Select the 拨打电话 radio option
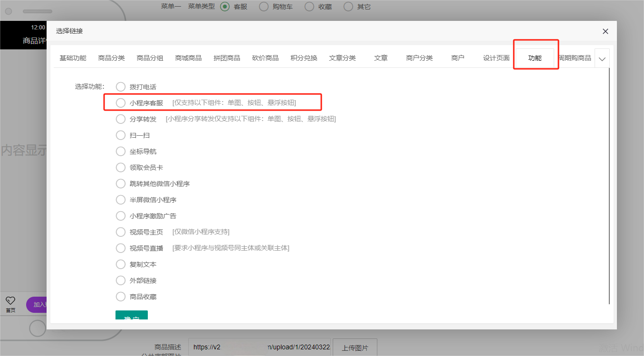 121,87
